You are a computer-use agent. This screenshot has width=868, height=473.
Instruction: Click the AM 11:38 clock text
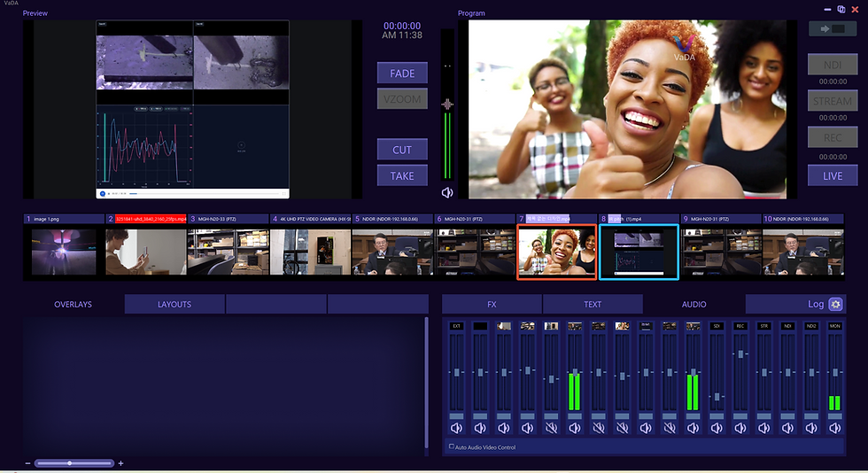402,35
